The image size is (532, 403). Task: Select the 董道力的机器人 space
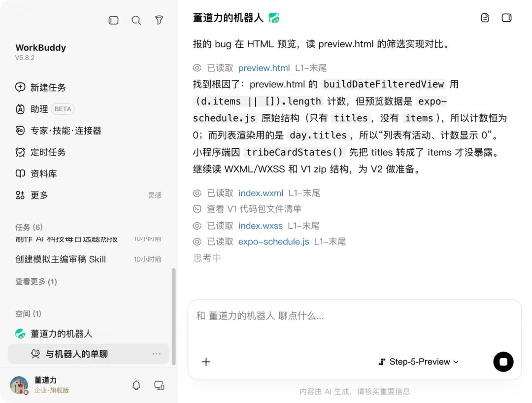point(54,334)
